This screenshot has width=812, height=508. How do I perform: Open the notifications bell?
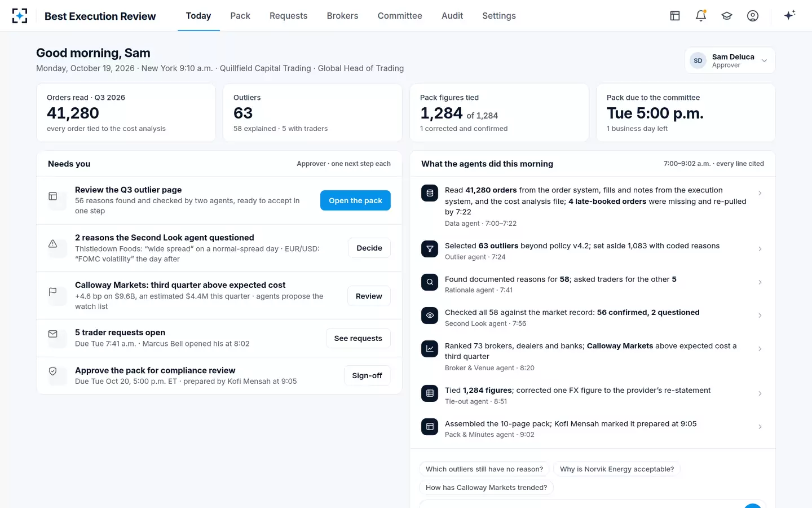pyautogui.click(x=701, y=16)
